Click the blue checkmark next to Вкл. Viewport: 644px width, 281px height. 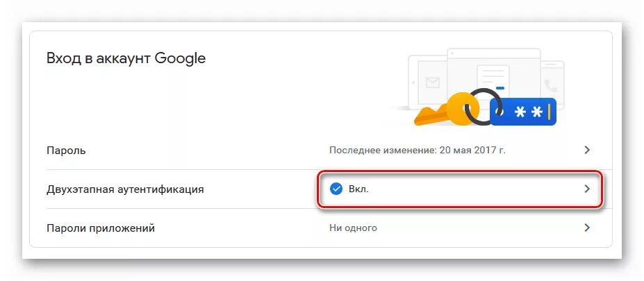click(336, 189)
